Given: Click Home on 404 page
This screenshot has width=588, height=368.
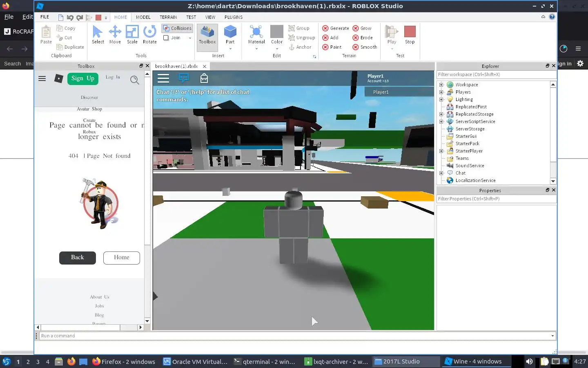Looking at the screenshot, I should pos(122,258).
